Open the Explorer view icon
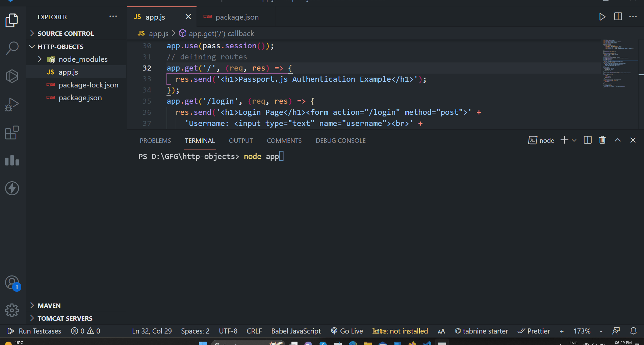 point(12,20)
